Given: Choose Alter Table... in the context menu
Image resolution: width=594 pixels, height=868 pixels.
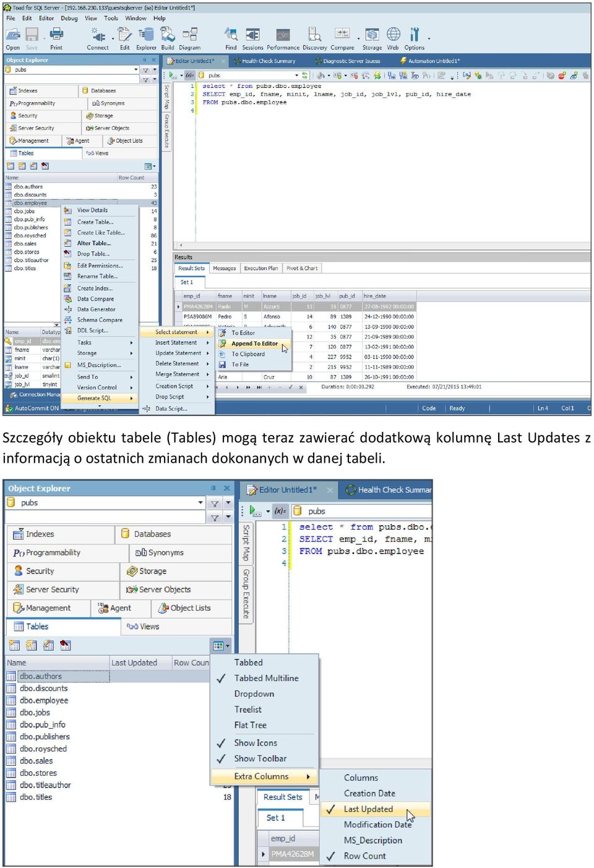Looking at the screenshot, I should pos(100,244).
